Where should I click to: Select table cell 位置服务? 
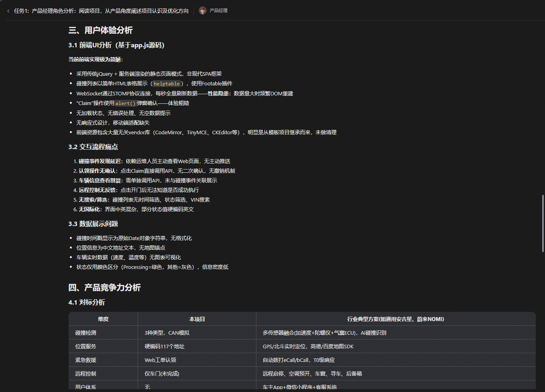(x=103, y=346)
